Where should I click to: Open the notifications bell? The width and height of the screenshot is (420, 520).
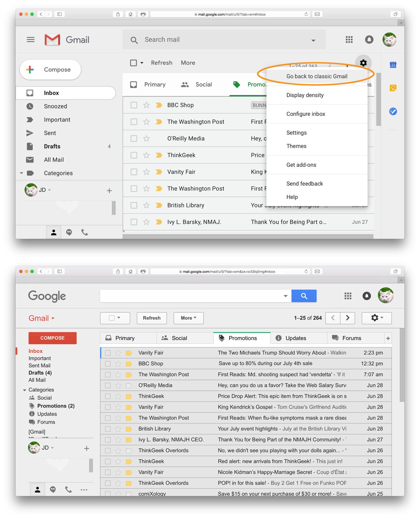pos(369,40)
